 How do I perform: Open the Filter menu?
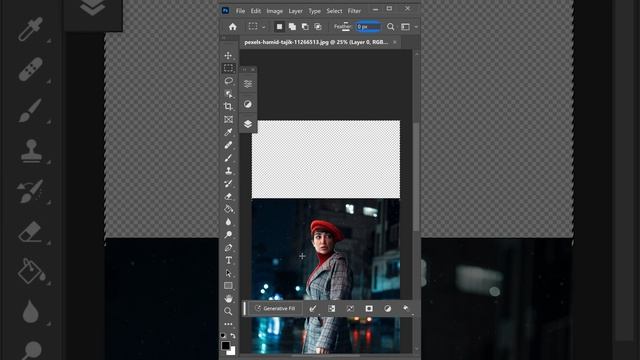tap(354, 11)
